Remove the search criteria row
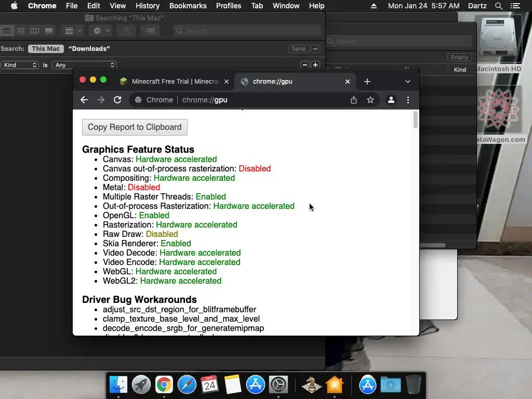 pos(304,65)
